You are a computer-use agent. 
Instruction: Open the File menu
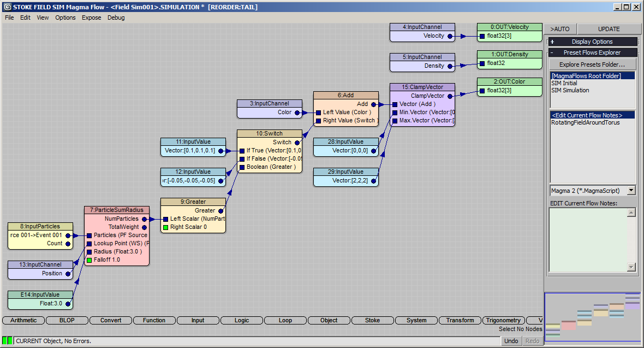[9, 17]
